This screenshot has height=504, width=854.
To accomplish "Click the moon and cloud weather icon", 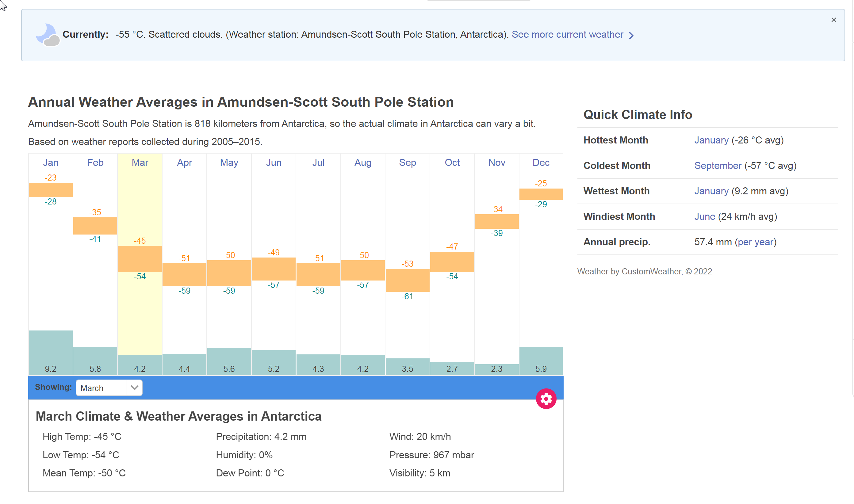I will click(x=48, y=35).
